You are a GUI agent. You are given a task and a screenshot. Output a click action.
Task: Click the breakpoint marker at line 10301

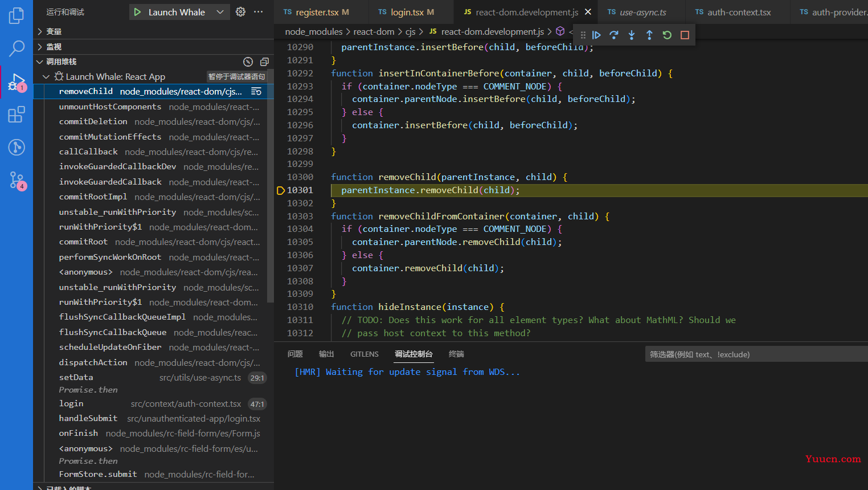tap(280, 190)
